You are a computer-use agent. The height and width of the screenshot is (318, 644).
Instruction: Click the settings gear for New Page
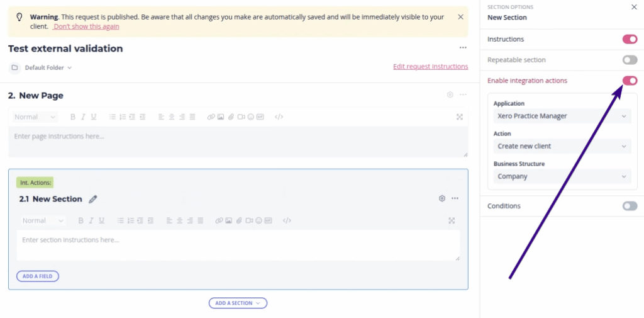coord(450,95)
